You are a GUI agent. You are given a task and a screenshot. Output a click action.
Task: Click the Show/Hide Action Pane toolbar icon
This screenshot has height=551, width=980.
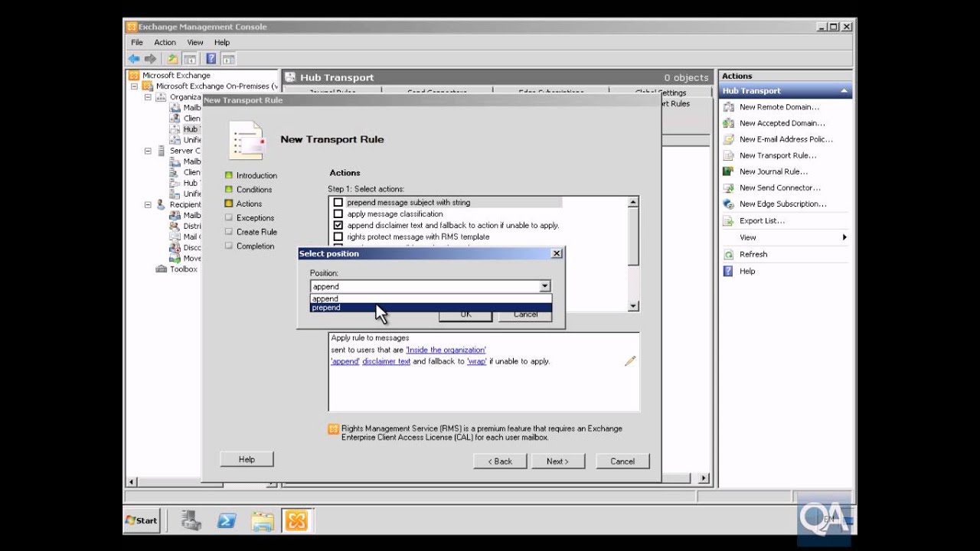point(228,59)
